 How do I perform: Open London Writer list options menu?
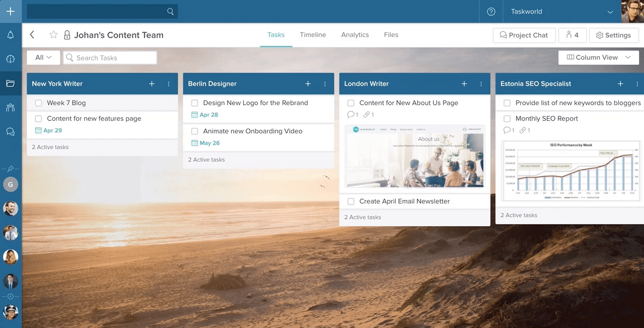(x=481, y=84)
